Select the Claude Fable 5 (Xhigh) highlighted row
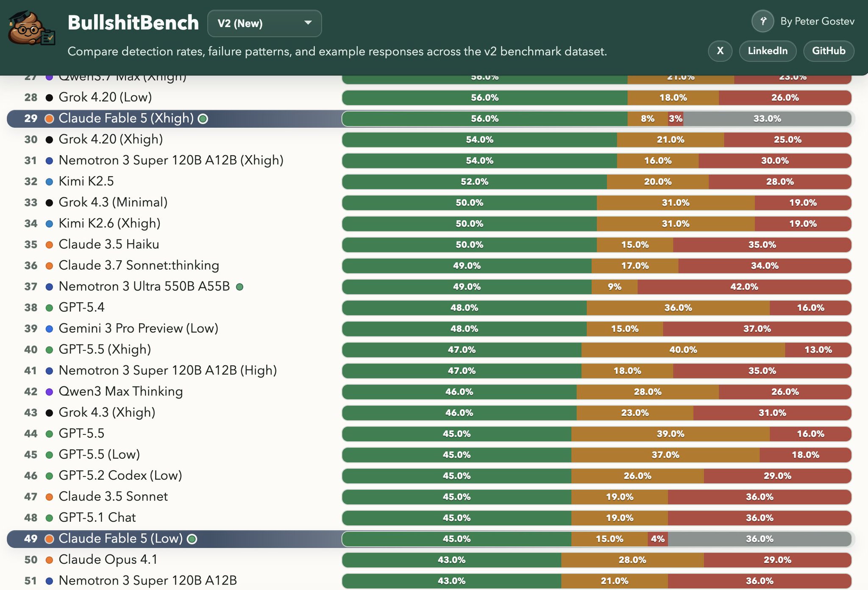868x590 pixels. 431,119
